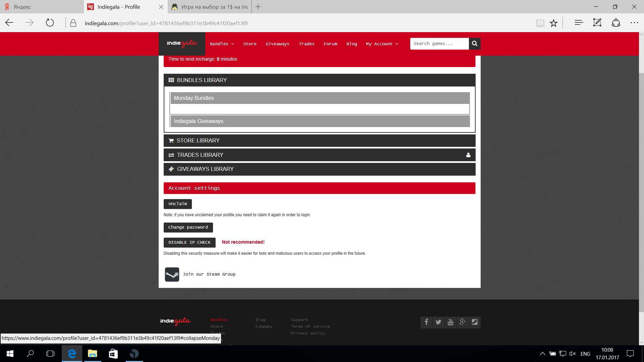Open taskbar search
Viewport: 644px width, 362px height.
(x=30, y=354)
